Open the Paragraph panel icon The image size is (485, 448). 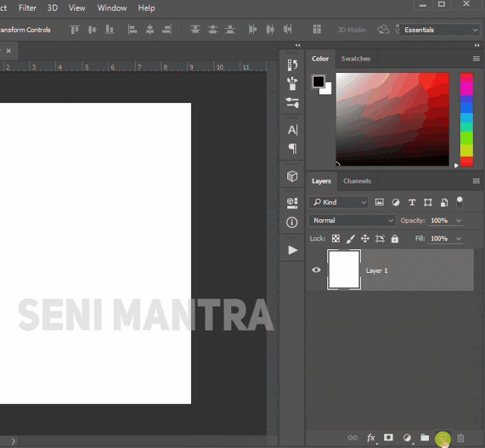[292, 149]
